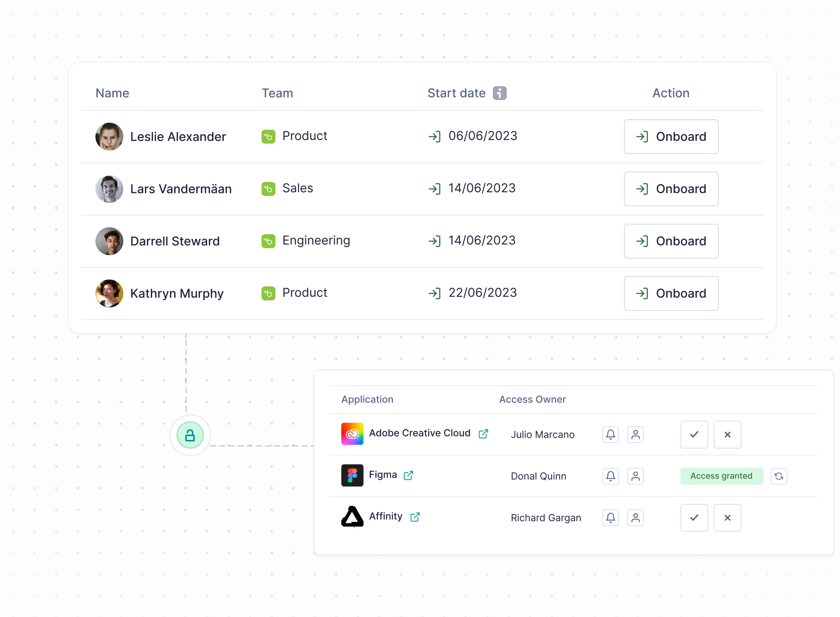Select the Application column header

point(367,399)
